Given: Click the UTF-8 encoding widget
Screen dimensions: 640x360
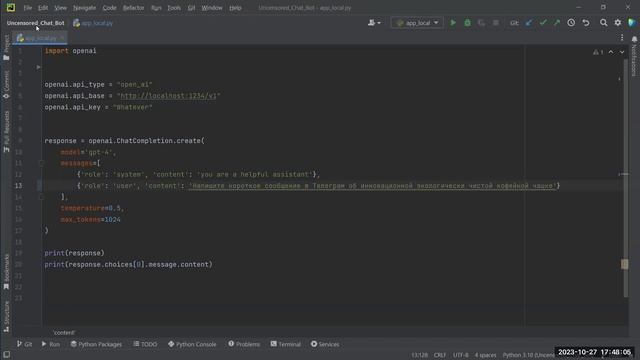Looking at the screenshot, I should pos(461,355).
